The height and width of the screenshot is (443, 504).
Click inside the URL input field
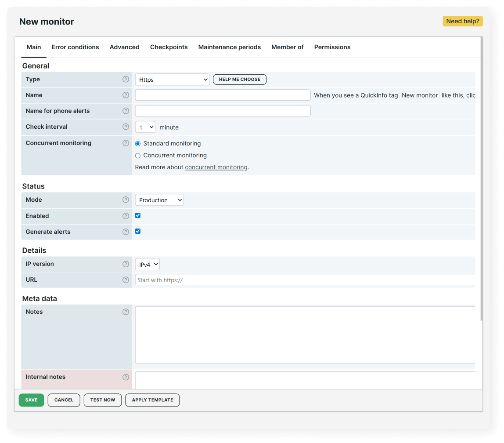click(263, 280)
